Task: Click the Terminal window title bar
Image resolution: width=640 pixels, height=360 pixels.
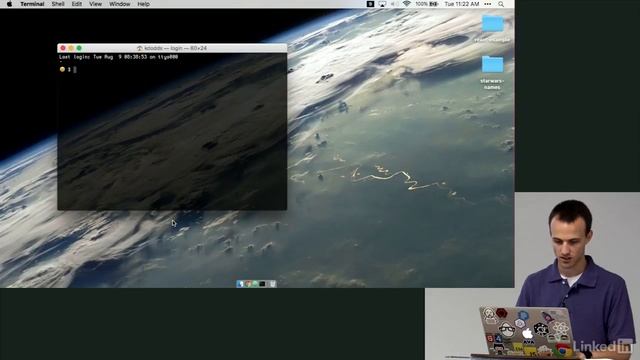Action: coord(172,48)
